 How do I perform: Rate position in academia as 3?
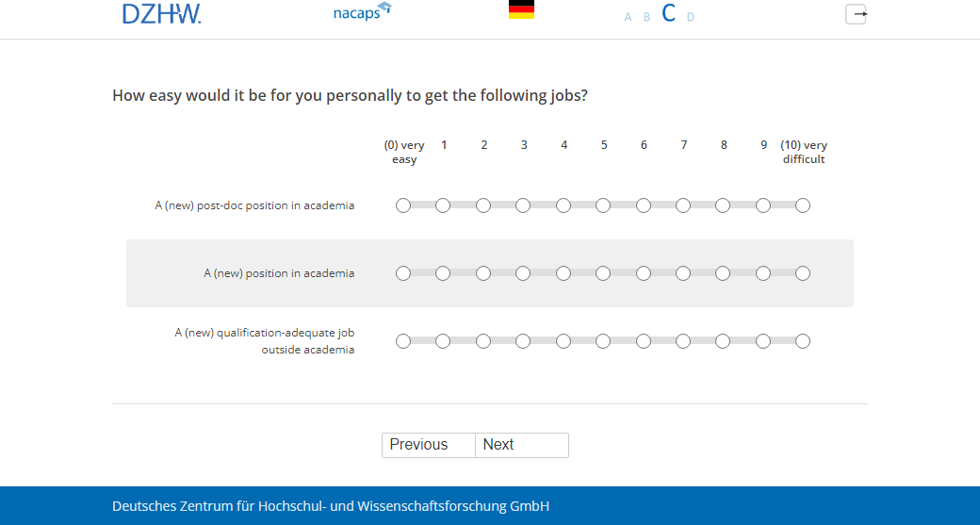click(523, 273)
